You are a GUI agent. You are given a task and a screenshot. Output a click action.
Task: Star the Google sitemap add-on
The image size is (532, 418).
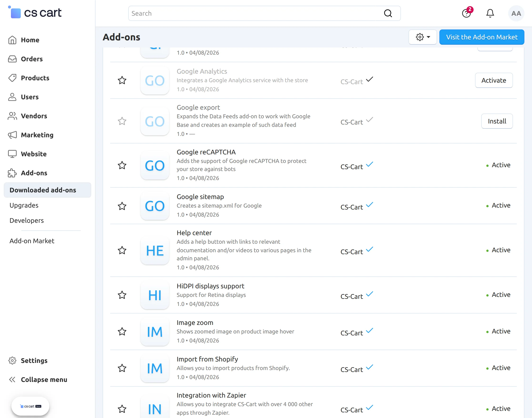tap(122, 206)
